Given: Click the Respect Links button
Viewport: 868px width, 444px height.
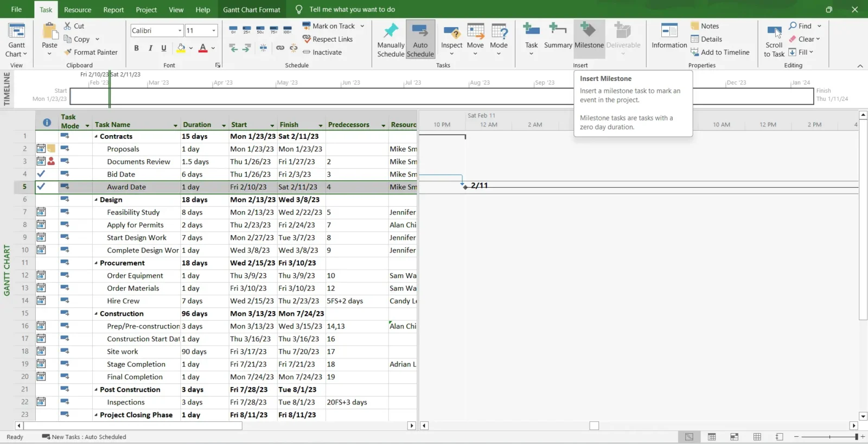Looking at the screenshot, I should pos(328,40).
